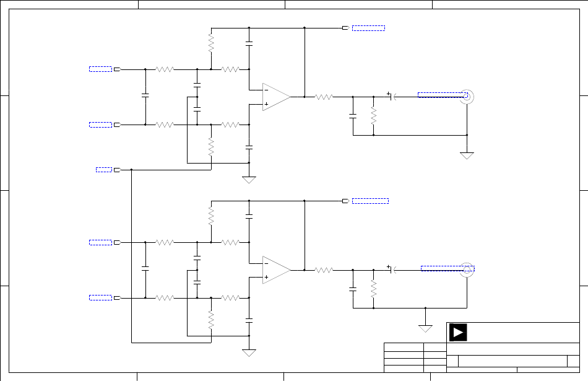Screen dimensions: 588x381
Task: Select upper channel feedback capacitor near top rail
Action: pos(249,43)
